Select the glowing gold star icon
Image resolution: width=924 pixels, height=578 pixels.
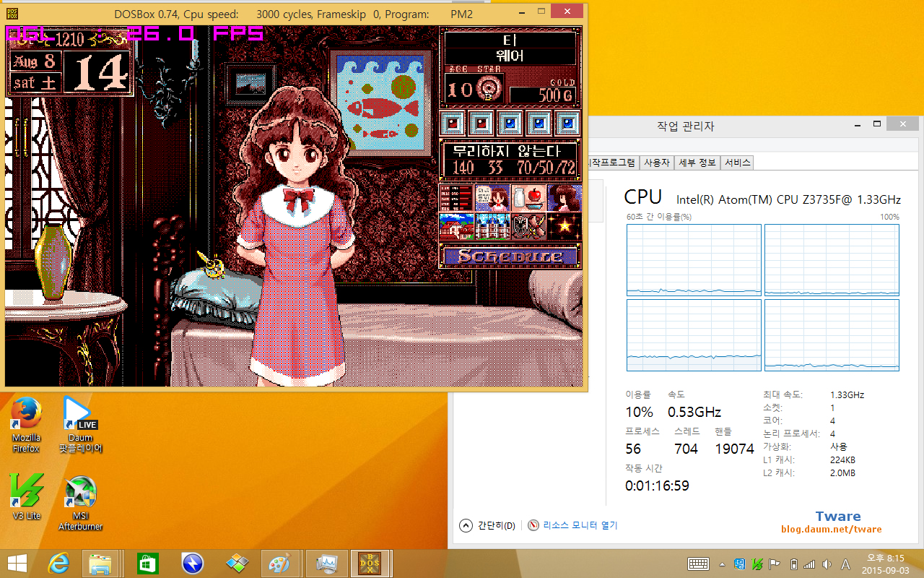[564, 226]
